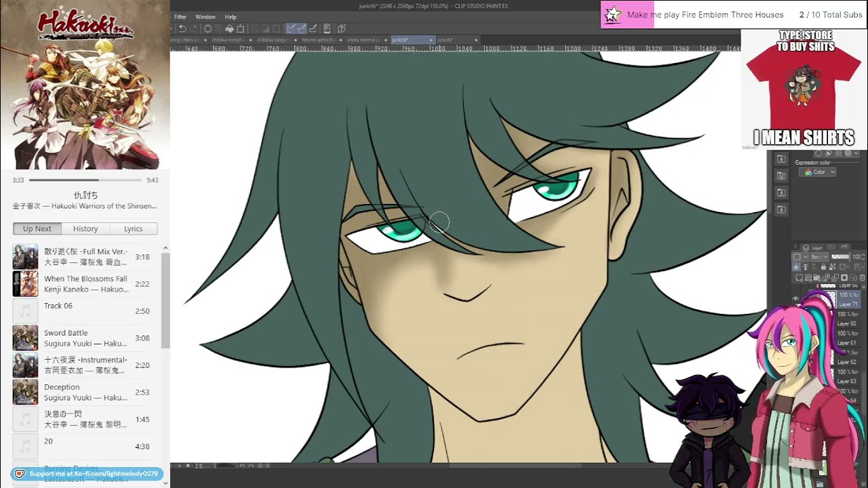This screenshot has height=488, width=868.
Task: Click the New Raster Layer icon
Action: 801,278
